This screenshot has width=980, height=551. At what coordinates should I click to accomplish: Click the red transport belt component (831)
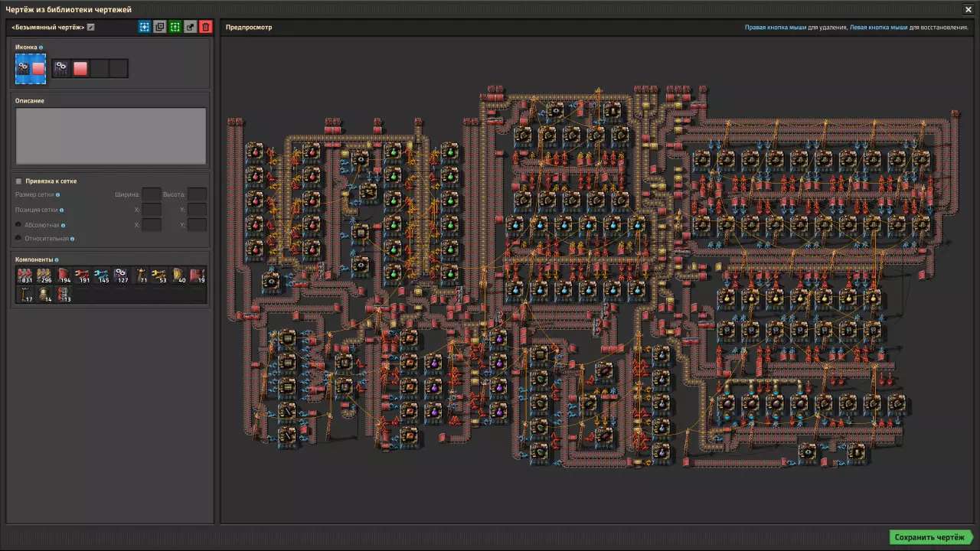pos(25,276)
